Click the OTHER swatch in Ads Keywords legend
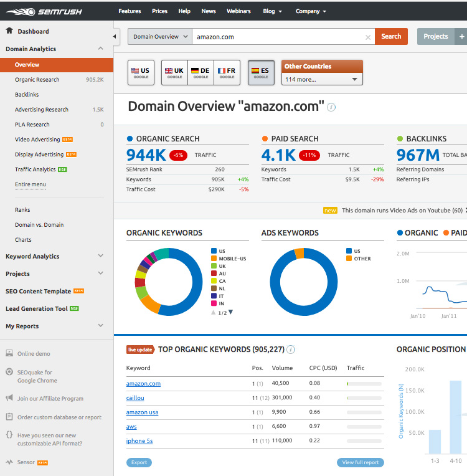Screen dimensions: 467x476 (349, 259)
